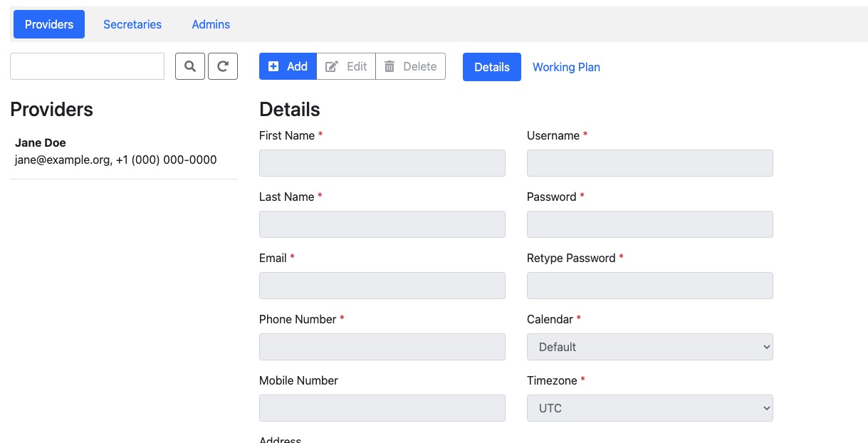The height and width of the screenshot is (443, 868).
Task: Switch to the Secretaries tab
Action: pos(132,24)
